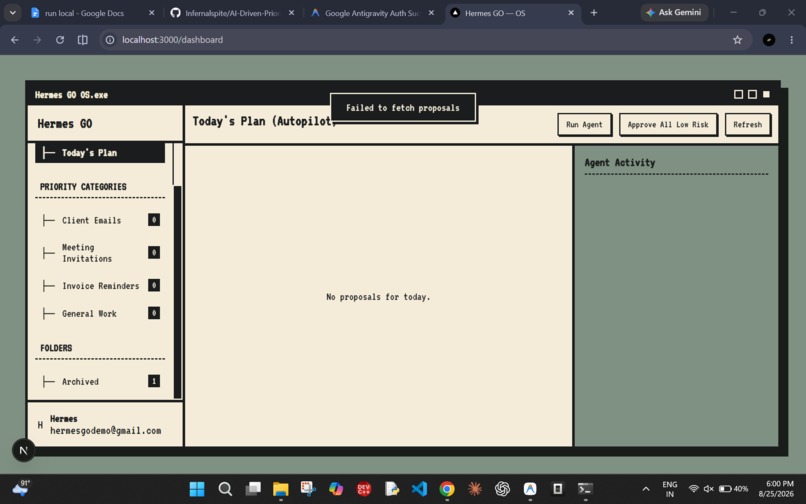Expand the tab search dropdown

click(12, 13)
